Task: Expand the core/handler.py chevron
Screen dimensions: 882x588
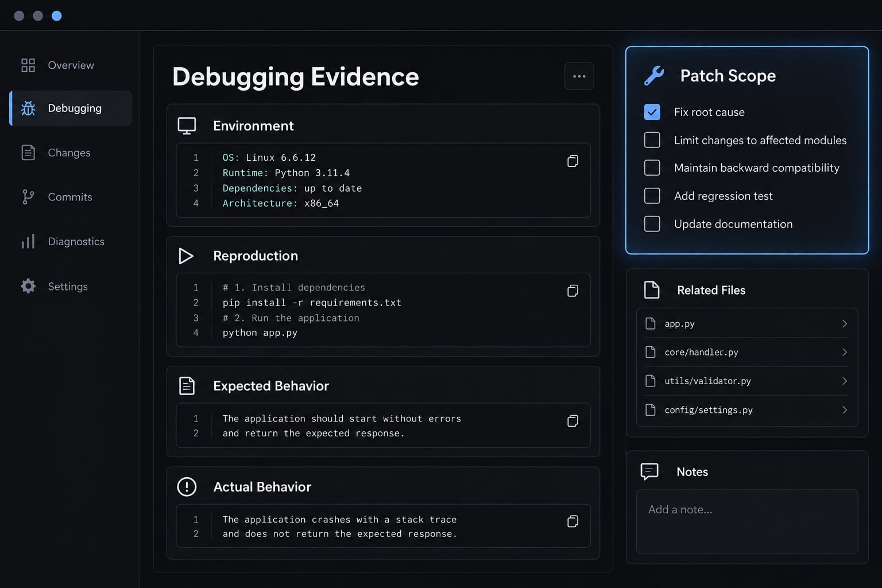Action: click(845, 352)
